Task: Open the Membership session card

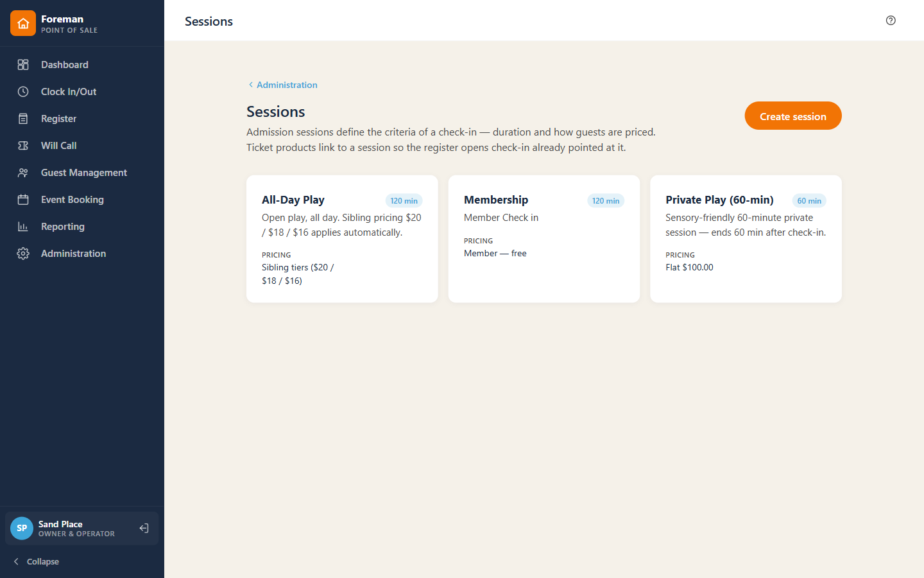Action: pyautogui.click(x=544, y=239)
